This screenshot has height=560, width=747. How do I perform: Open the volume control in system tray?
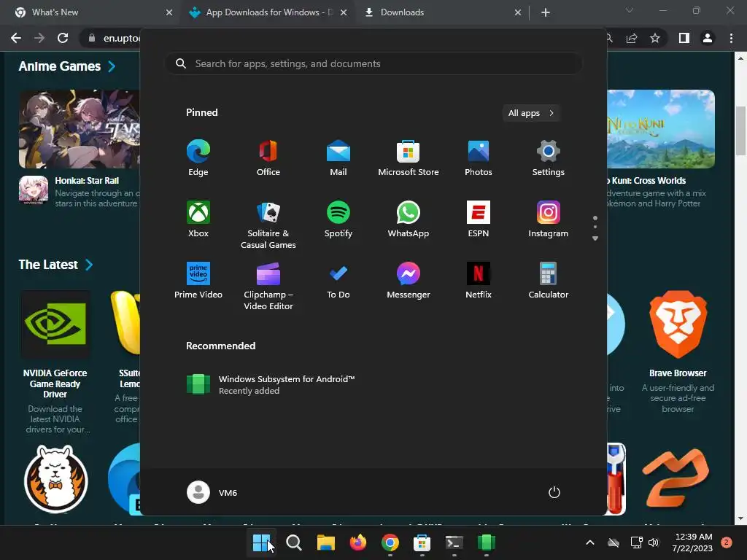point(654,542)
